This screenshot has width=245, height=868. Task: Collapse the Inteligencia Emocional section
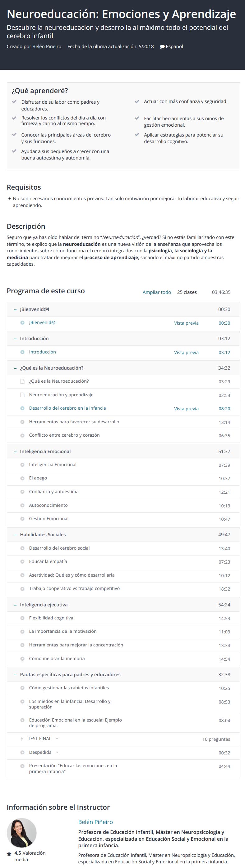(x=15, y=452)
